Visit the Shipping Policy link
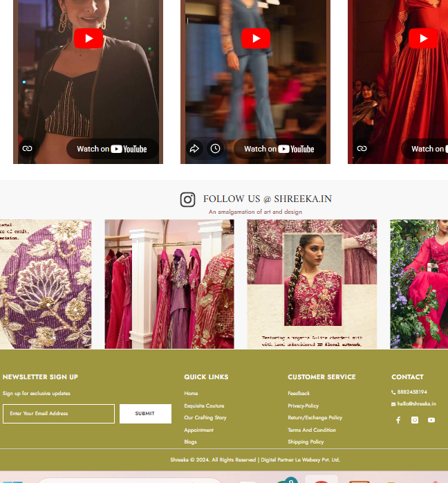 tap(306, 442)
